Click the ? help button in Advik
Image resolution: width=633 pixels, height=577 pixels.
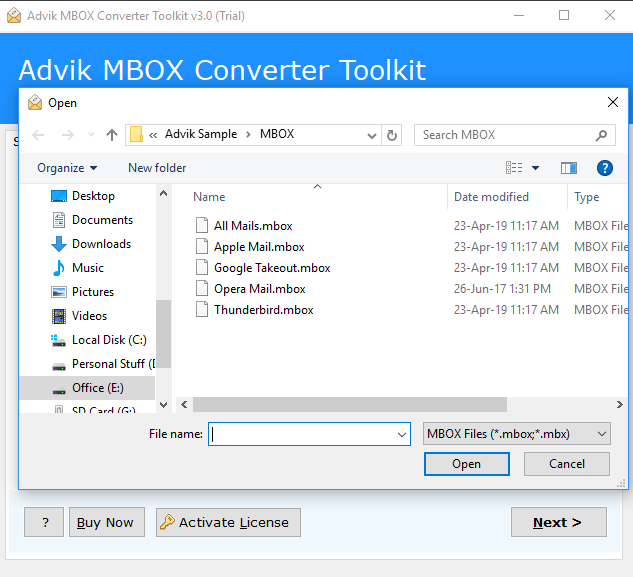pos(44,522)
